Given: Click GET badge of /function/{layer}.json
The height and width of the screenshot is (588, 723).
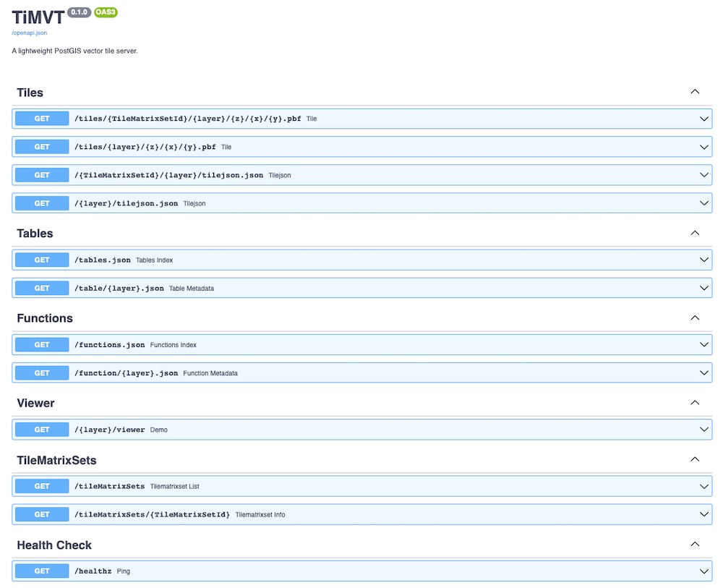Looking at the screenshot, I should (42, 373).
